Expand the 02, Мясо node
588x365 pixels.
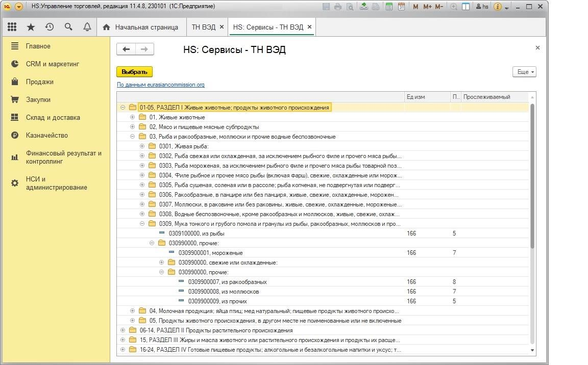point(132,127)
